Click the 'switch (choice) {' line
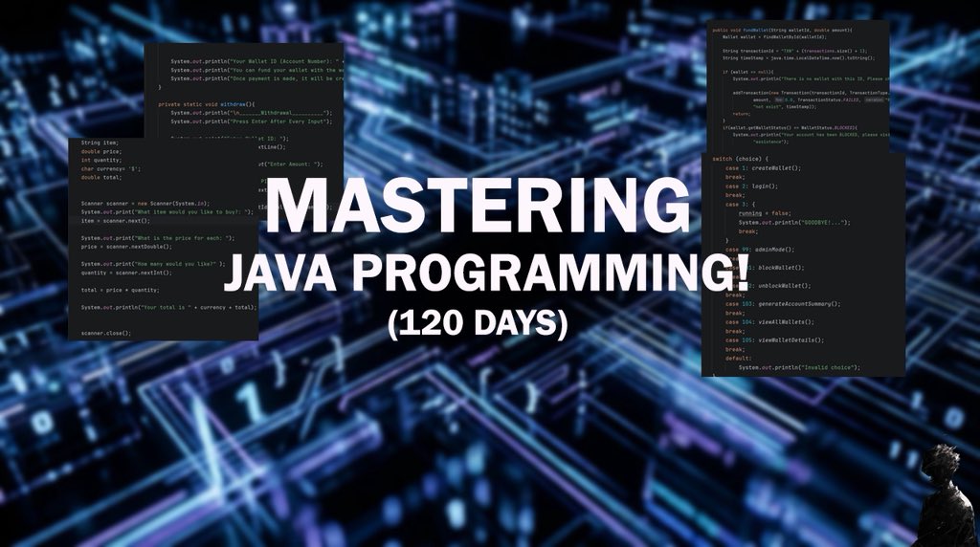This screenshot has width=980, height=547. coord(741,159)
